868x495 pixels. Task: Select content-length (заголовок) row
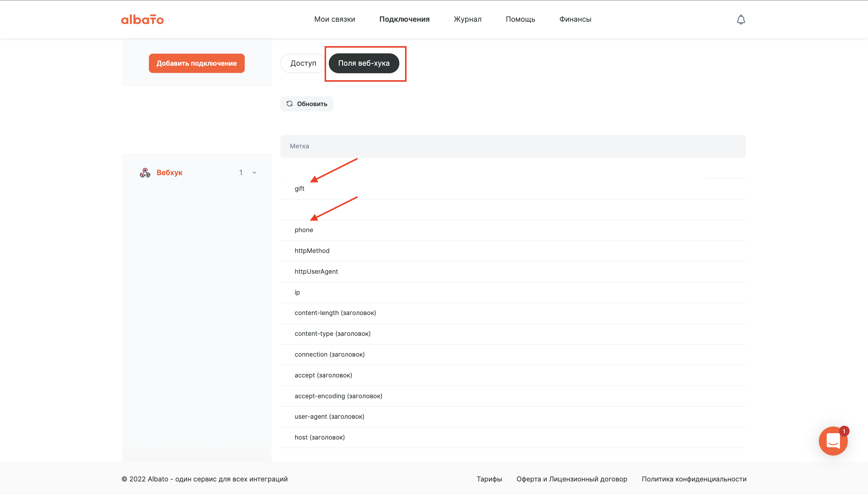coord(513,313)
